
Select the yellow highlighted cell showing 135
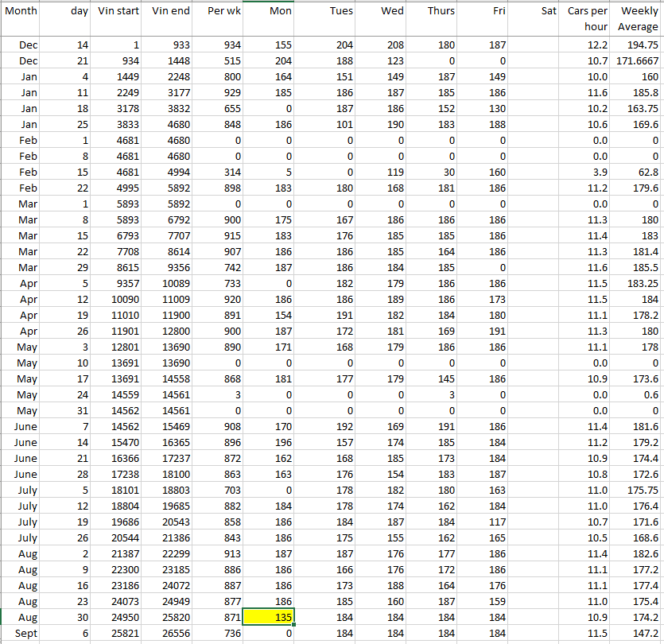point(269,617)
